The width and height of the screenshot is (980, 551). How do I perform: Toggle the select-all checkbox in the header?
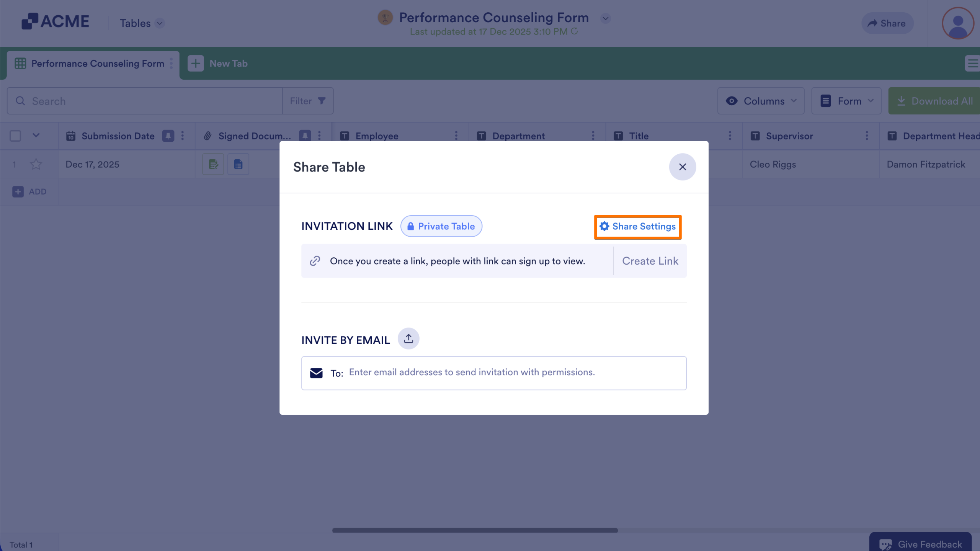click(15, 136)
